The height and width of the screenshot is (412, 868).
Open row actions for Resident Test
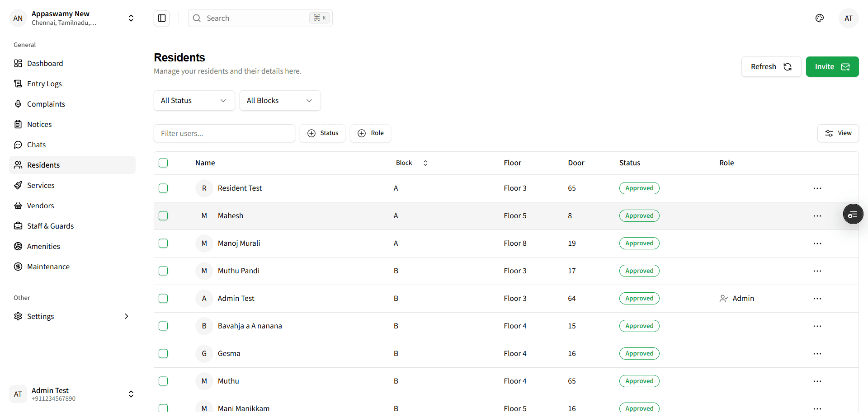tap(817, 188)
